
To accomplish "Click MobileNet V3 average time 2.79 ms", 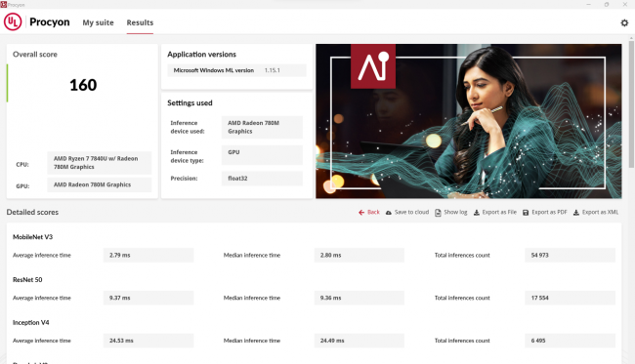I will (x=148, y=256).
